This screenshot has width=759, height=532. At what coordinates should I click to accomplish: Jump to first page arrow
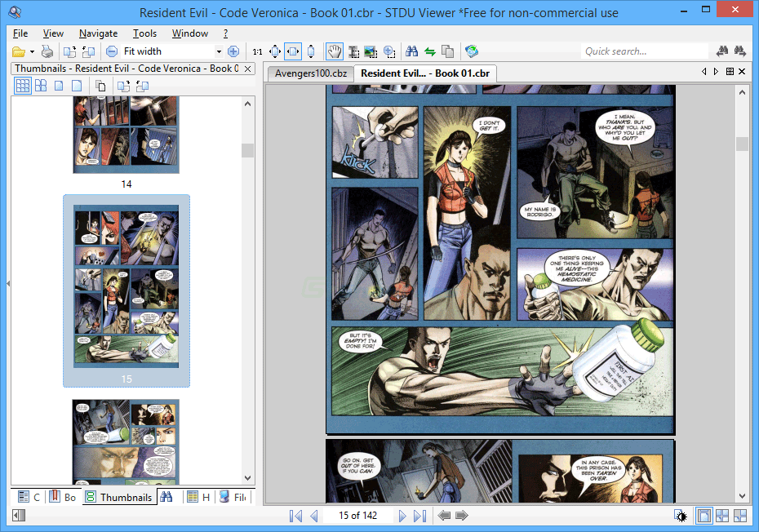pyautogui.click(x=295, y=516)
